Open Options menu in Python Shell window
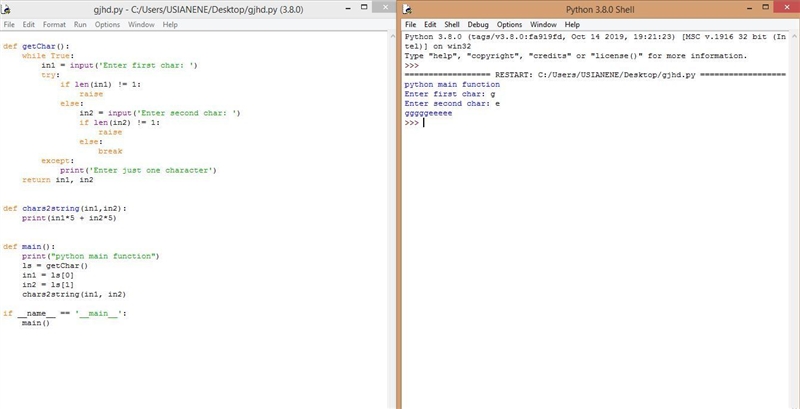 pyautogui.click(x=509, y=24)
